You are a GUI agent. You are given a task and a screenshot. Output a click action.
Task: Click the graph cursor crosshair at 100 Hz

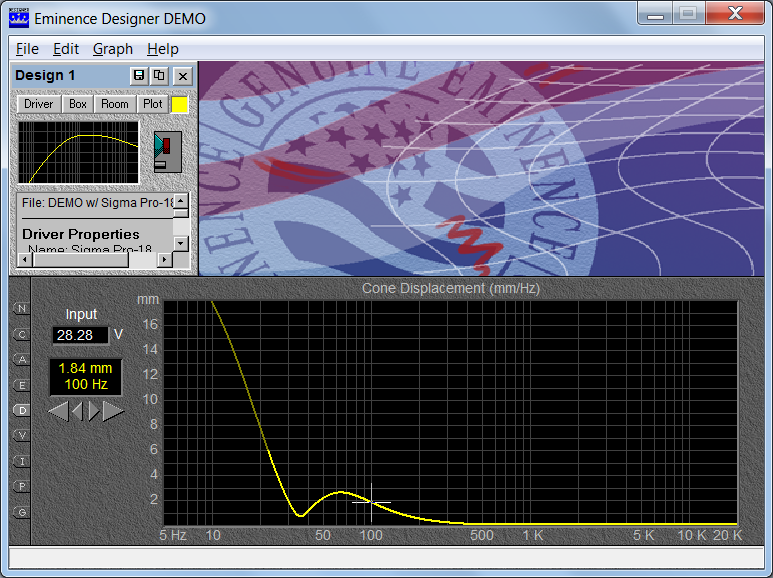372,503
